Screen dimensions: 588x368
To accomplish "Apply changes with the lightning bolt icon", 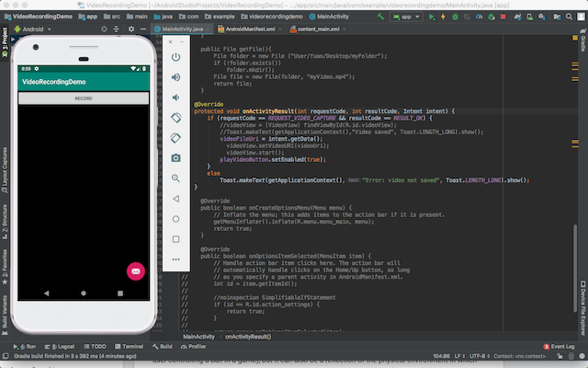I will [443, 17].
